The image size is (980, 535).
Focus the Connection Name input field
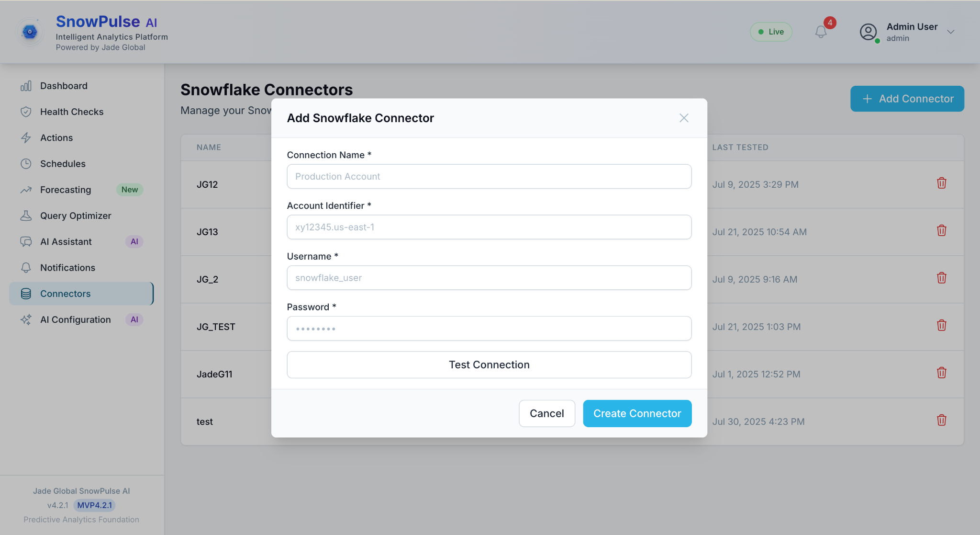489,176
